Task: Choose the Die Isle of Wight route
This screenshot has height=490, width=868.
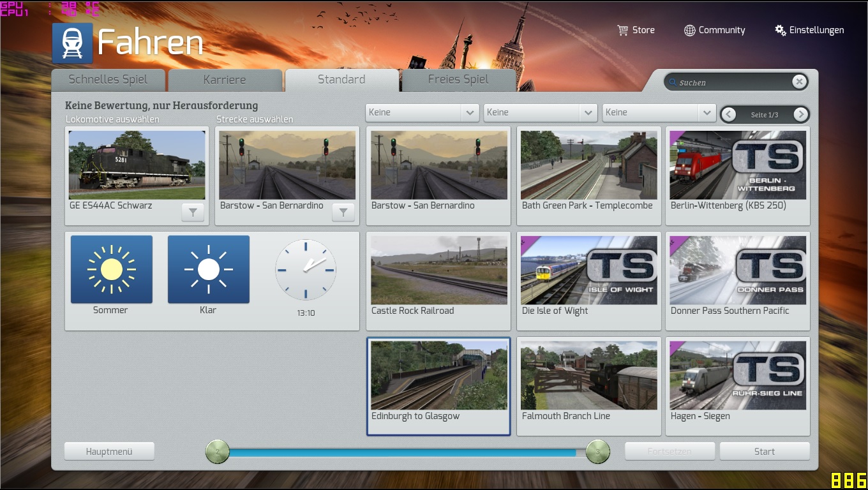Action: pos(588,281)
